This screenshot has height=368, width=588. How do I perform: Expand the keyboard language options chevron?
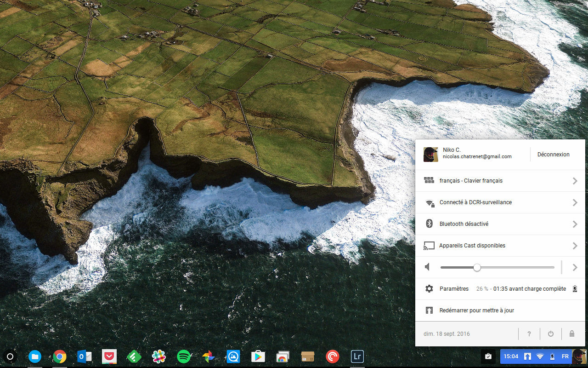click(x=575, y=181)
